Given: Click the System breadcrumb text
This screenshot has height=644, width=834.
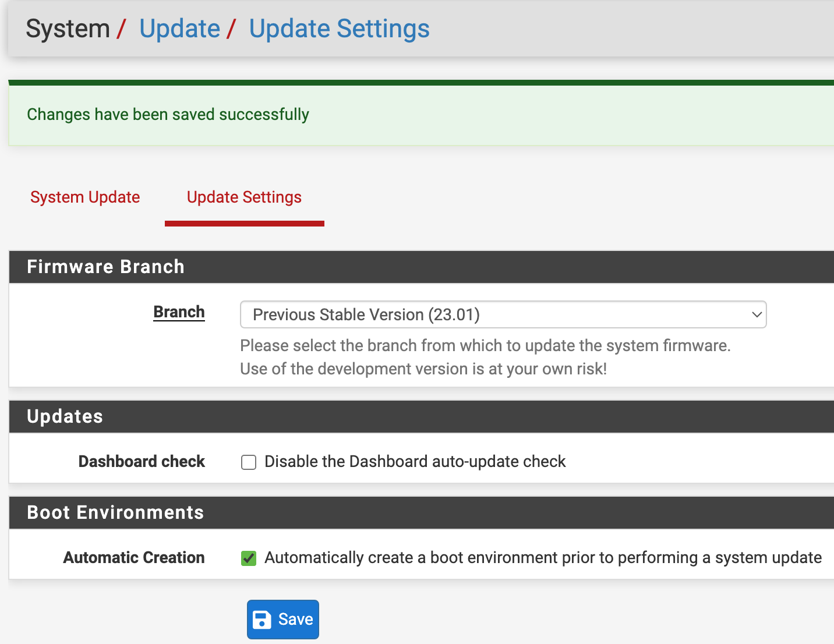Looking at the screenshot, I should click(x=68, y=29).
